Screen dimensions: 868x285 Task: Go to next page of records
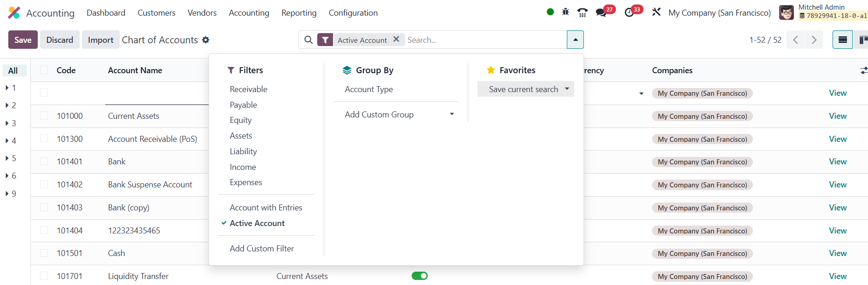814,40
